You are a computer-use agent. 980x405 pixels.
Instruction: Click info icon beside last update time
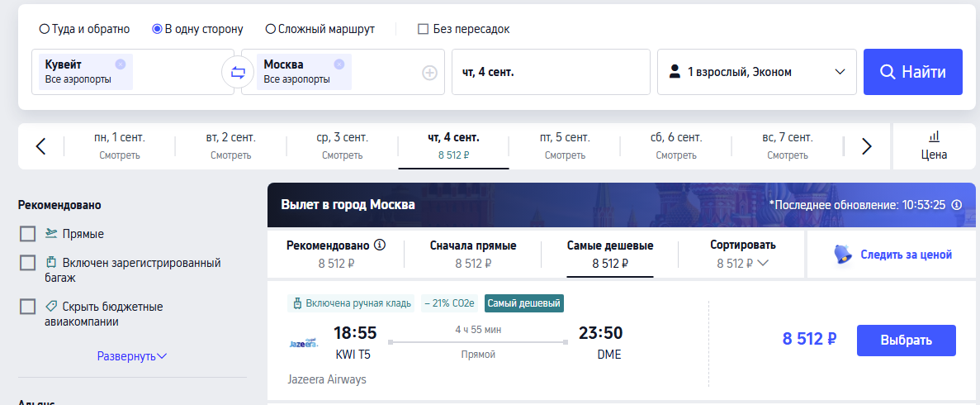pyautogui.click(x=956, y=205)
